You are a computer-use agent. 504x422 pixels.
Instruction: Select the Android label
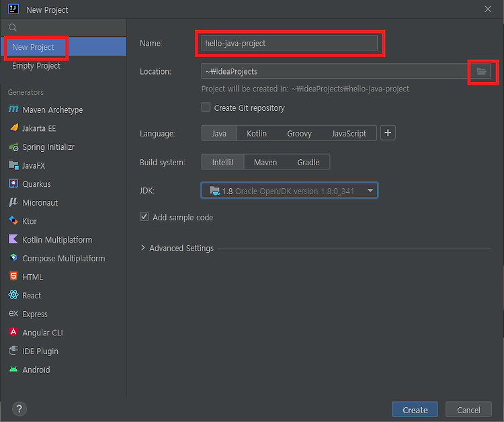(36, 370)
